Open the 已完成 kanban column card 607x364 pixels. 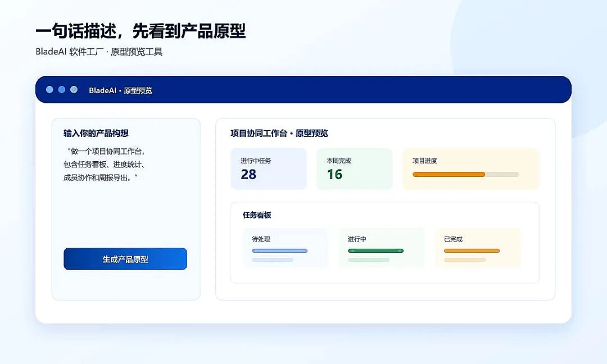pos(478,248)
